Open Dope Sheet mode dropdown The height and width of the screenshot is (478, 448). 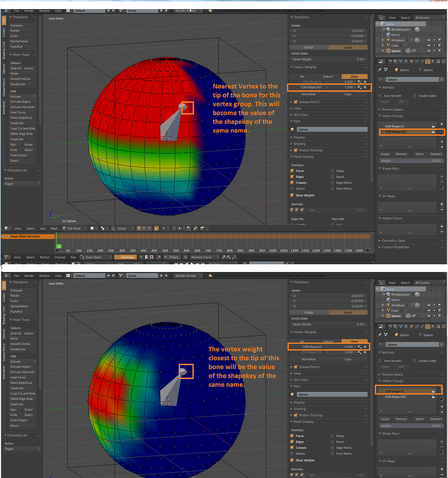click(x=96, y=257)
